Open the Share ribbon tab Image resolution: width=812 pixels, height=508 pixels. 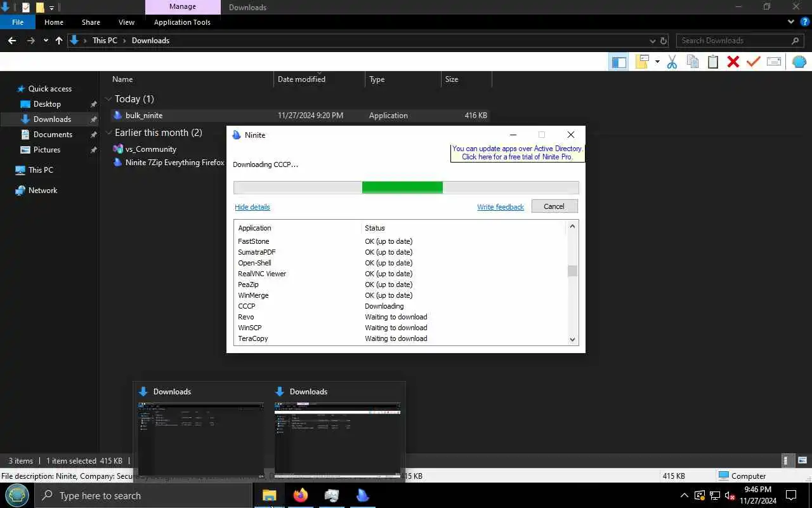[x=91, y=22]
